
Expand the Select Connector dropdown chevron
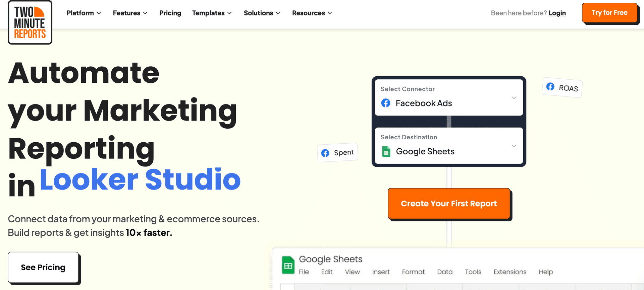click(514, 98)
